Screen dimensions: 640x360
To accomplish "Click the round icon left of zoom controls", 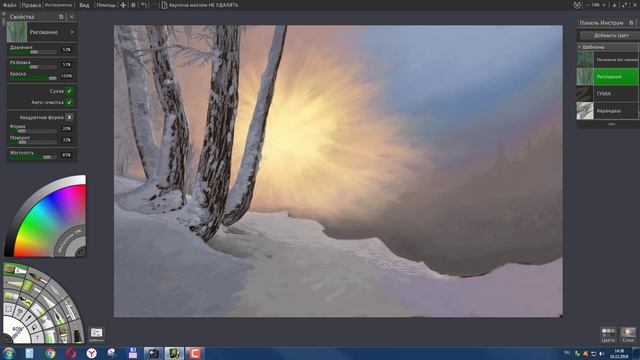I will point(577,5).
